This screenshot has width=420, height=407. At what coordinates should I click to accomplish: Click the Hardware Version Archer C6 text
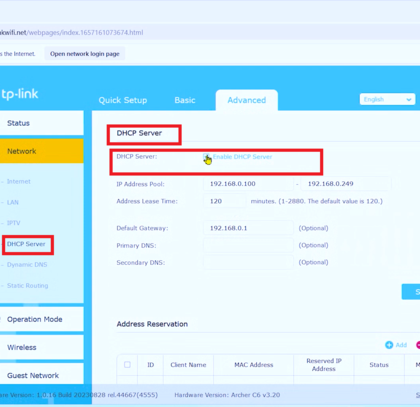[x=227, y=395]
